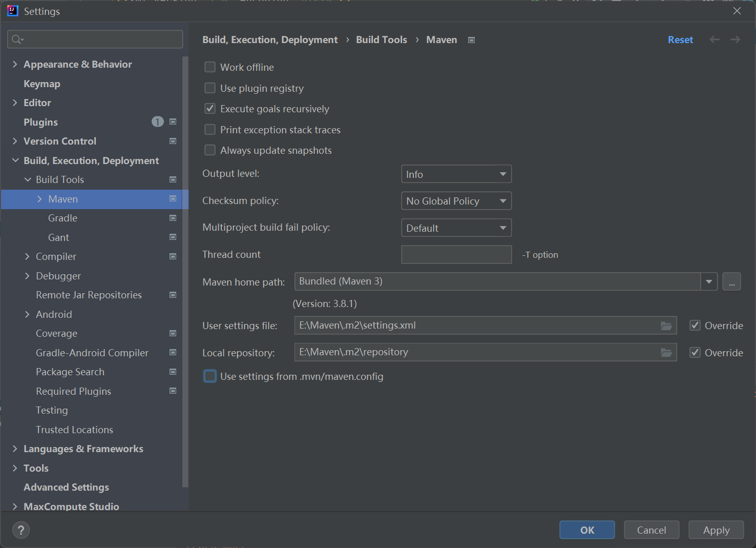The width and height of the screenshot is (756, 548).
Task: Click the plugin update count badge
Action: pos(158,122)
